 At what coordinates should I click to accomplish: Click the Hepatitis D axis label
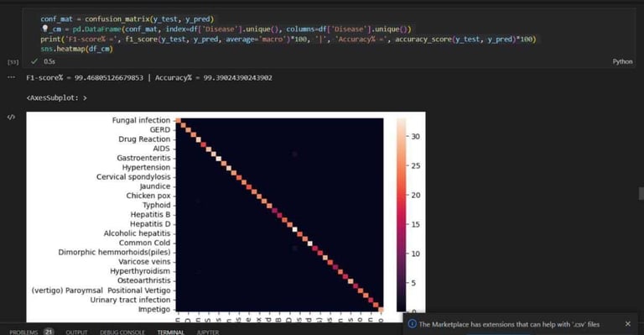150,223
